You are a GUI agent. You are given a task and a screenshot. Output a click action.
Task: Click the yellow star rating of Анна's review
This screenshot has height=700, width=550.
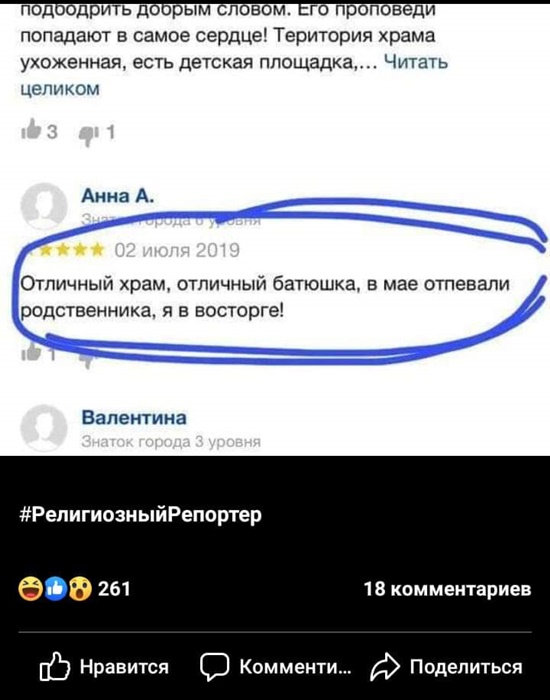65,250
